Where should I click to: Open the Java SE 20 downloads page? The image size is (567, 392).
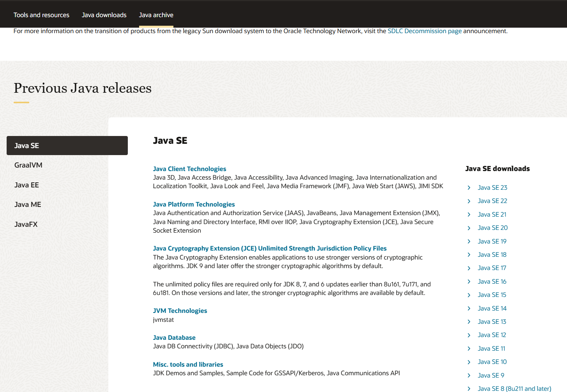pyautogui.click(x=493, y=228)
